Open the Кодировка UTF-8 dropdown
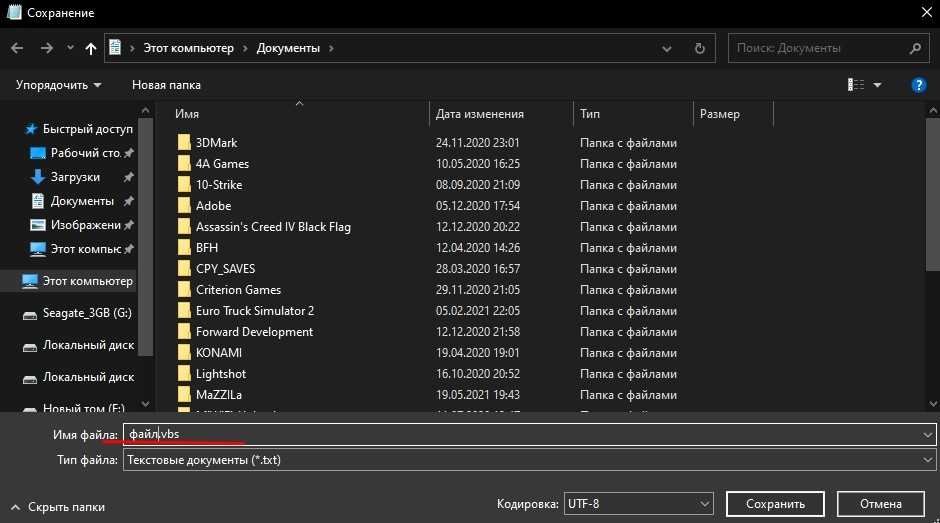940x523 pixels. click(704, 504)
